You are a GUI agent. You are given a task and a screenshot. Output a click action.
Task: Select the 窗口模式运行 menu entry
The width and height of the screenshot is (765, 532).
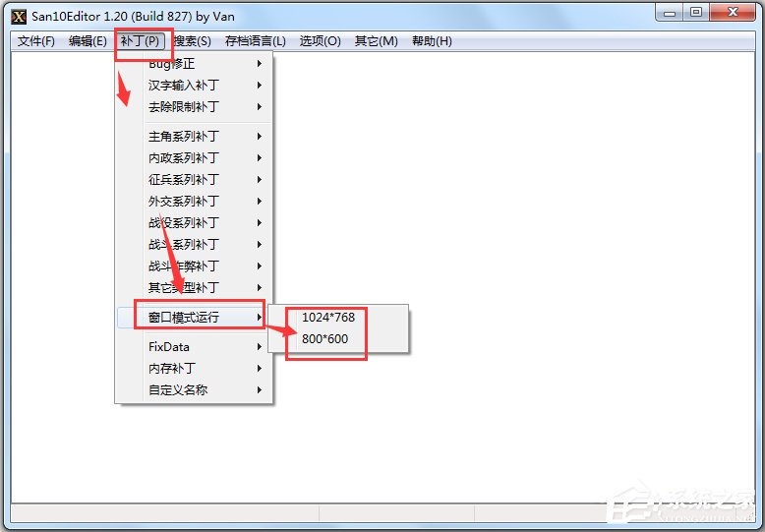pyautogui.click(x=194, y=318)
